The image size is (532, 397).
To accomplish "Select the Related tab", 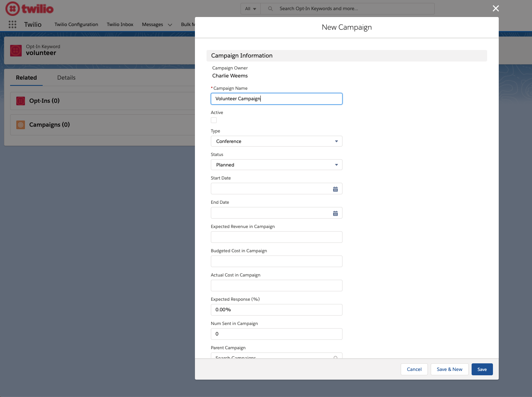I will click(x=26, y=77).
